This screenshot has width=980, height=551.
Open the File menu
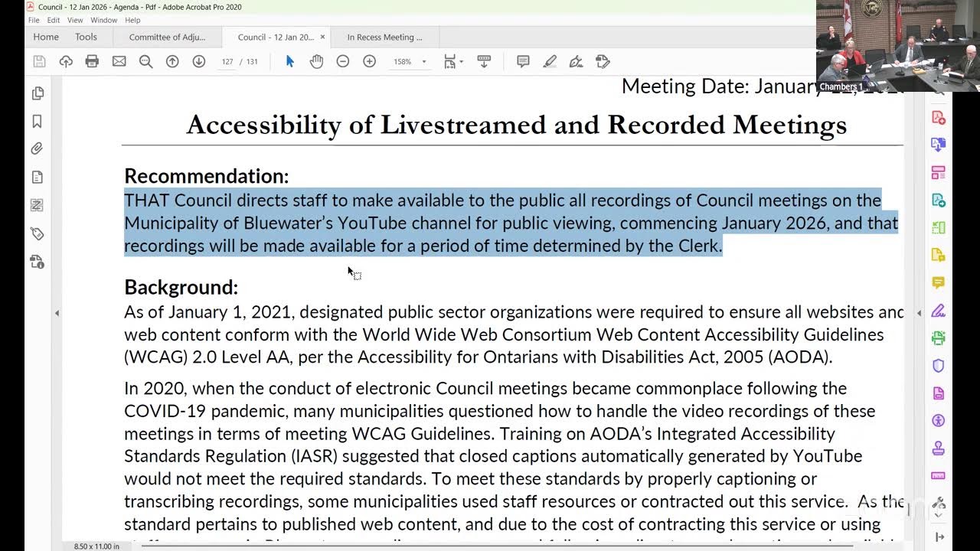(34, 20)
